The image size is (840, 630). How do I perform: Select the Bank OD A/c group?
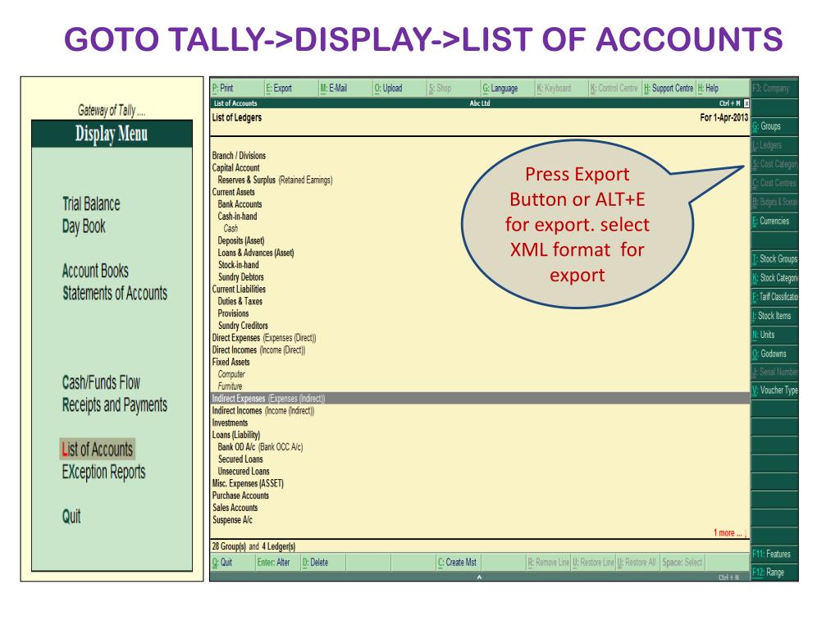(x=260, y=447)
